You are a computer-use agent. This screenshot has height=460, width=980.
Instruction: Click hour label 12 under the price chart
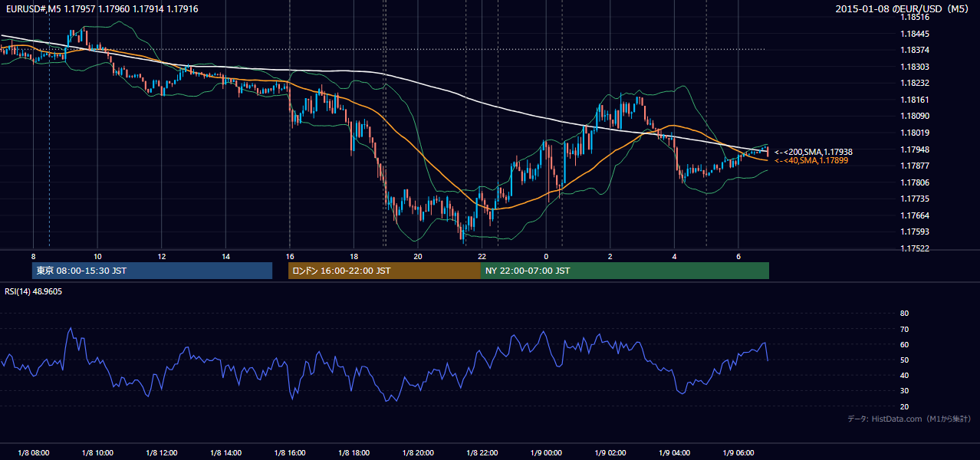pyautogui.click(x=162, y=256)
